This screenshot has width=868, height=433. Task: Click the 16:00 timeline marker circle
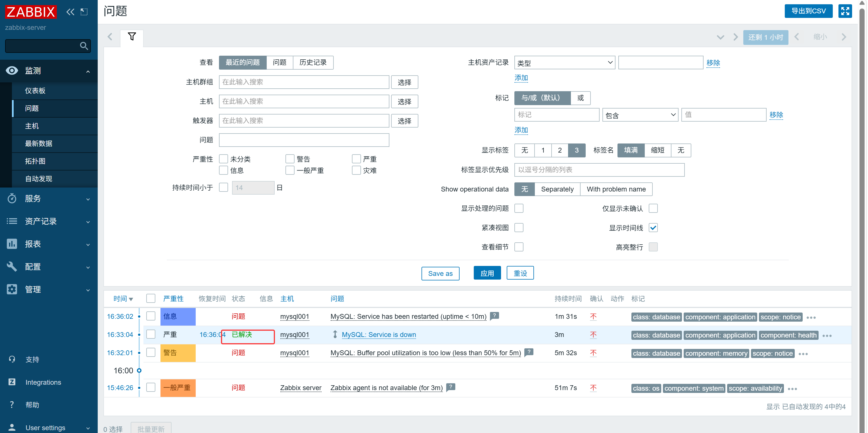click(139, 370)
